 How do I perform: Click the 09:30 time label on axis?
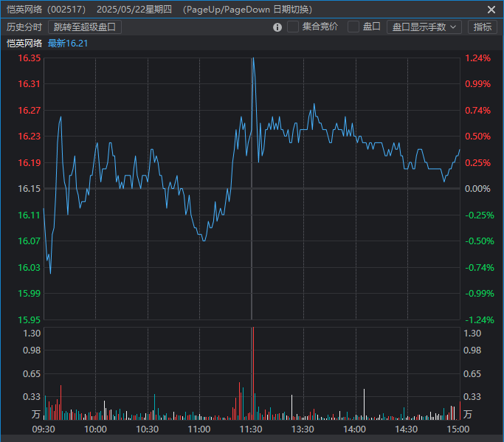coord(44,429)
